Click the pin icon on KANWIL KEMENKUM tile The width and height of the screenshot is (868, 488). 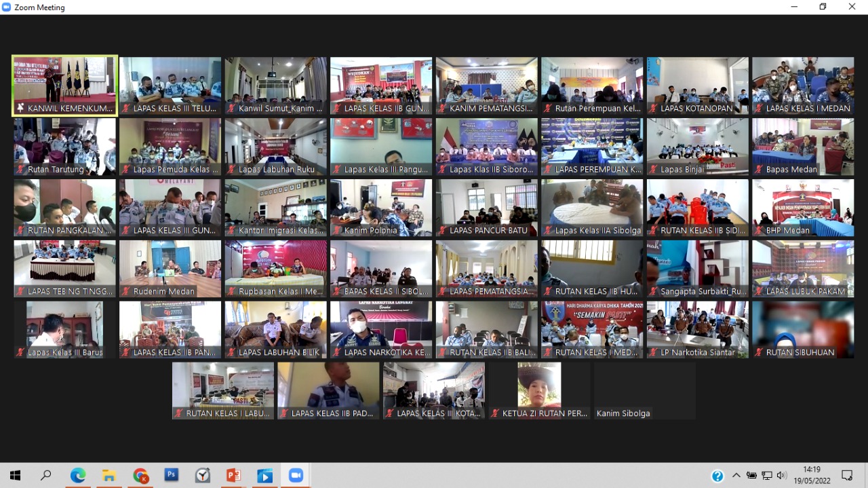coord(20,109)
